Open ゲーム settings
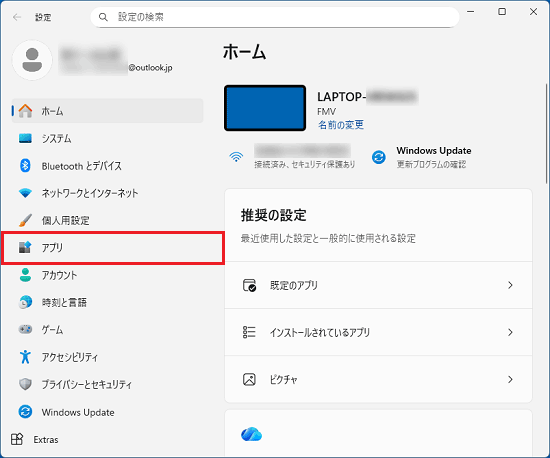550x458 pixels. point(107,330)
